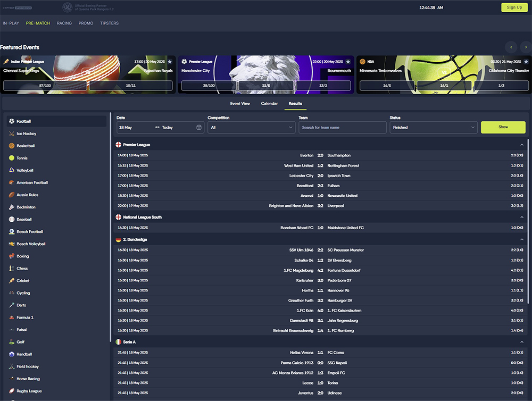Screen dimensions: 532x401
Task: Select Oklahoma City Thunder odds 1/3
Action: [x=501, y=86]
